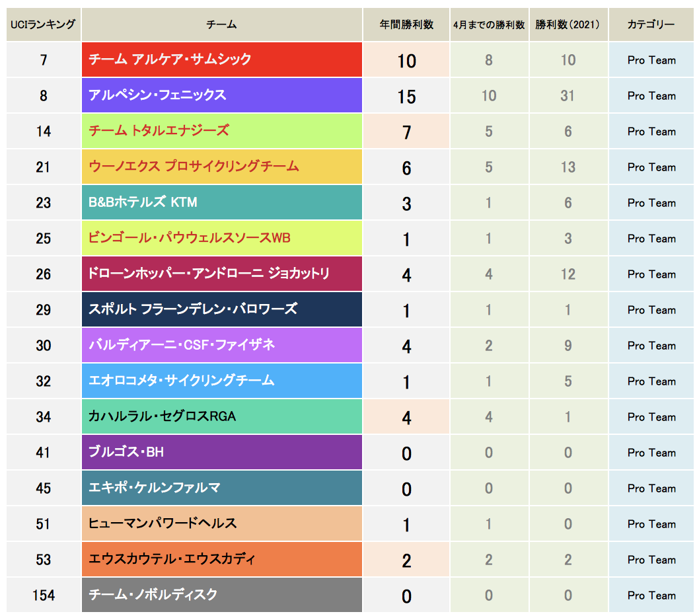699x616 pixels.
Task: Click annual wins 15 for アルペシン・フェニックス
Action: (406, 95)
